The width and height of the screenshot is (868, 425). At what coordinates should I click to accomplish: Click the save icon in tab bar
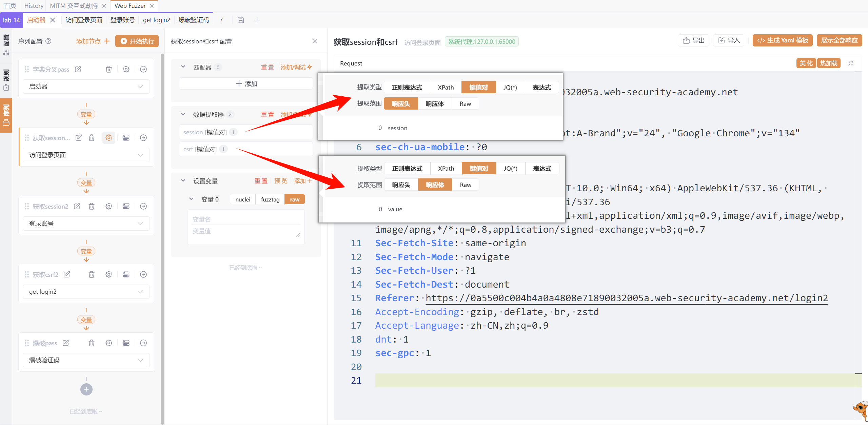coord(240,20)
